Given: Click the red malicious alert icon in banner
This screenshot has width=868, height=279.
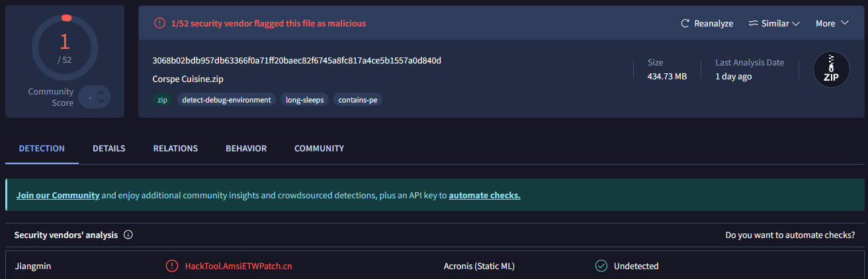Looking at the screenshot, I should pos(159,23).
